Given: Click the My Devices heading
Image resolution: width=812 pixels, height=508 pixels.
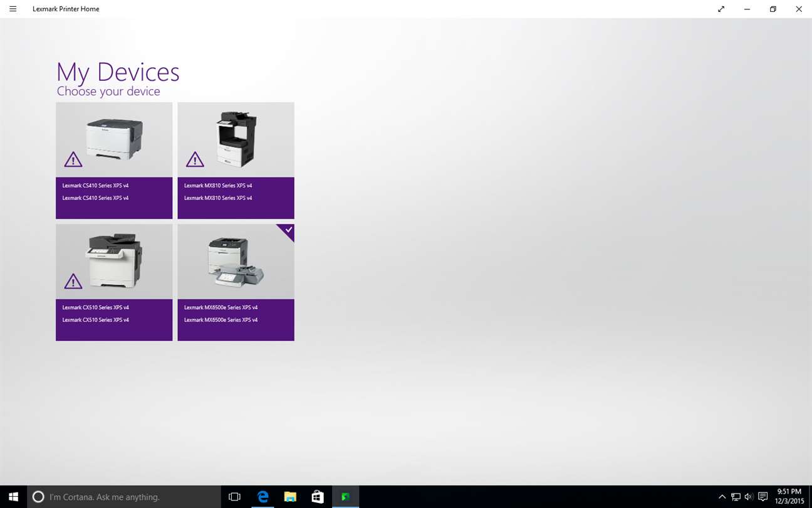Looking at the screenshot, I should click(x=118, y=72).
